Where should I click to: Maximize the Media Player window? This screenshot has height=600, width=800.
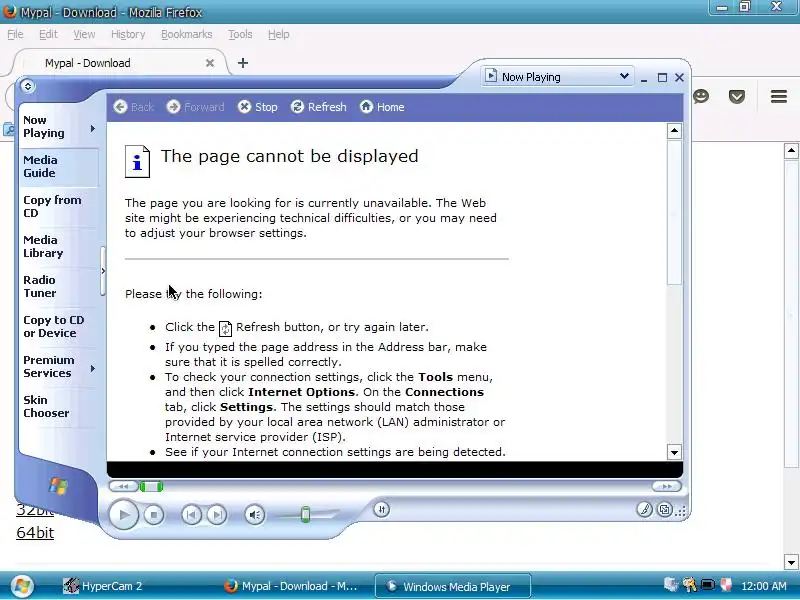tap(662, 78)
